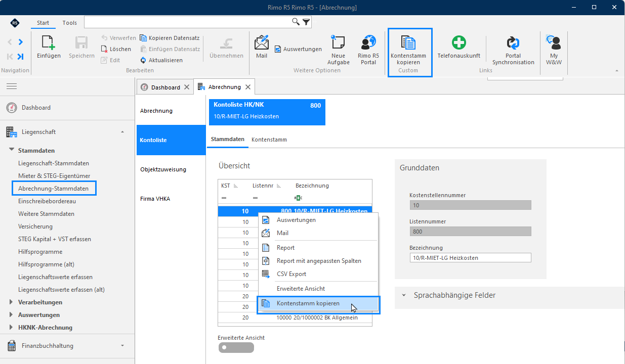Click the Edit ribbon button
This screenshot has width=625, height=364.
pos(111,60)
